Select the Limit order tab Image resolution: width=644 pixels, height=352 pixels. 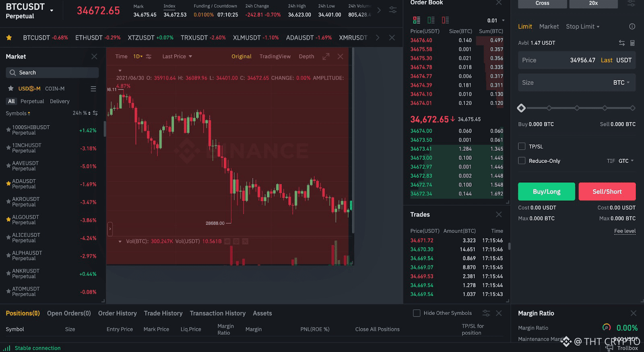(x=525, y=27)
